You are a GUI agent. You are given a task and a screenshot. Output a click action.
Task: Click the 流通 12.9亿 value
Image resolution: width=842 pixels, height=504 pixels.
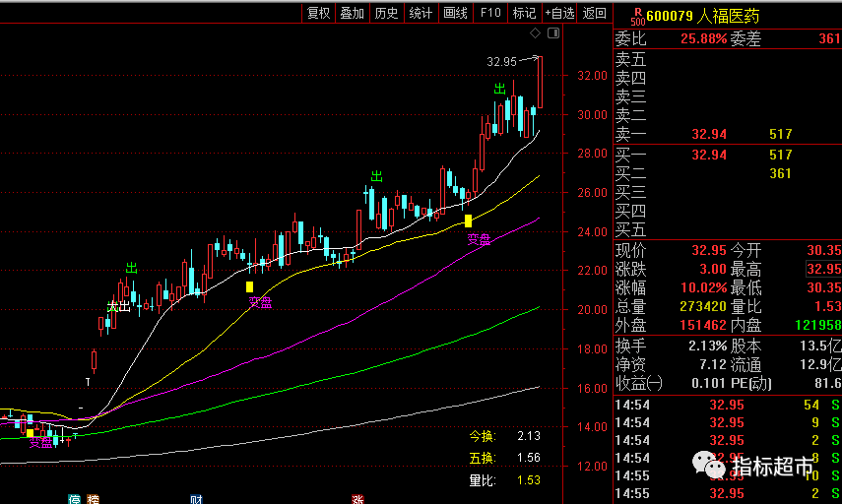821,365
